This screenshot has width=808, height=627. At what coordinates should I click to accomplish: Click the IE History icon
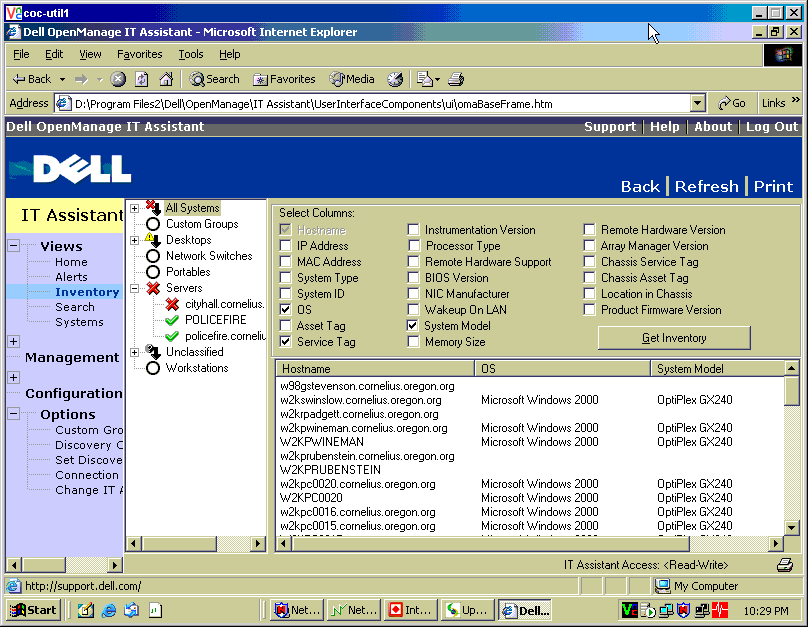[395, 79]
